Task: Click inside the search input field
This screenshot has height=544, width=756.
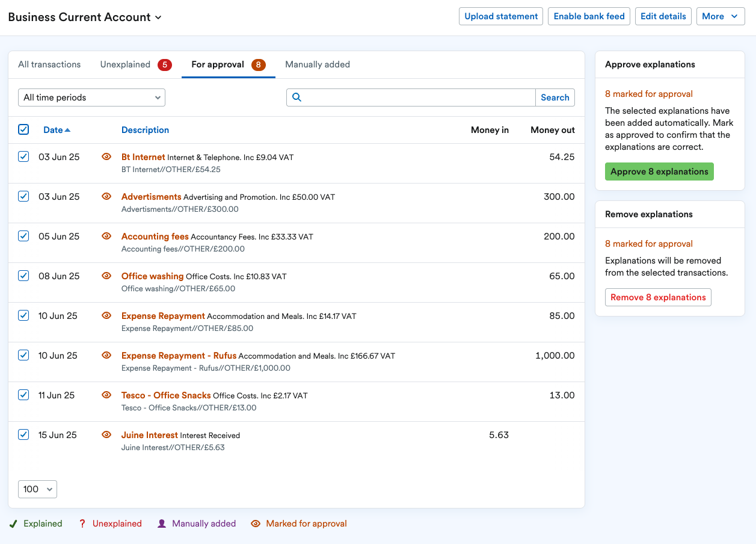Action: coord(415,97)
